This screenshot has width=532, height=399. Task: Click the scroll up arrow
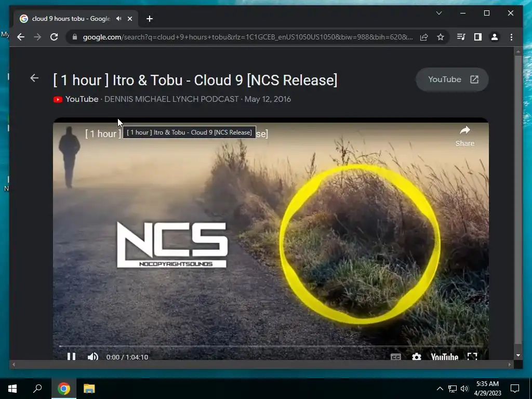point(518,52)
